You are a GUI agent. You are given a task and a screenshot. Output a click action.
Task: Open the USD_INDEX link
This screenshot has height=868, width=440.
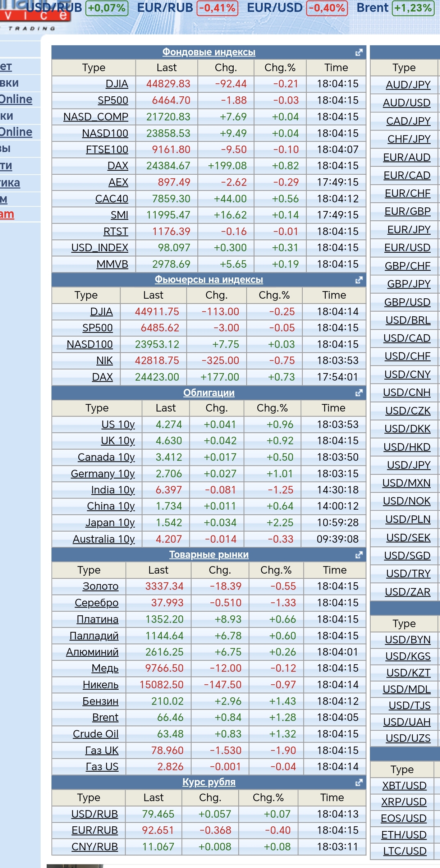click(100, 248)
